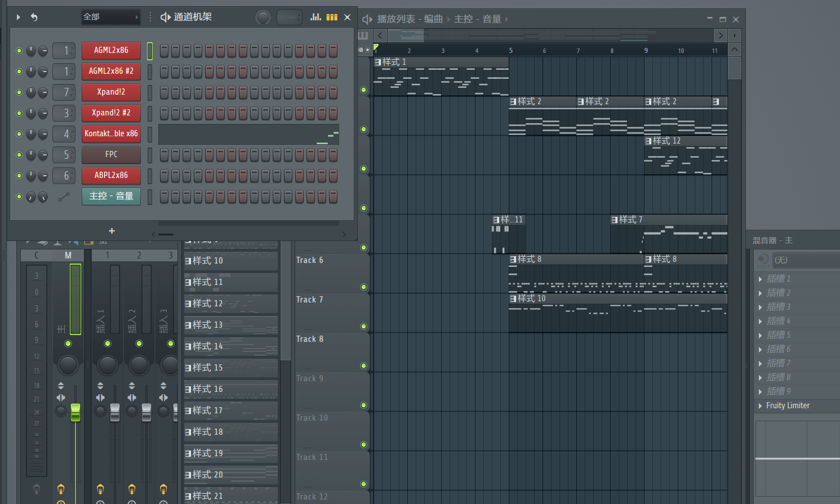Image resolution: width=840 pixels, height=504 pixels.
Task: Select the 主控 - 音量 automation clip channel
Action: (111, 197)
